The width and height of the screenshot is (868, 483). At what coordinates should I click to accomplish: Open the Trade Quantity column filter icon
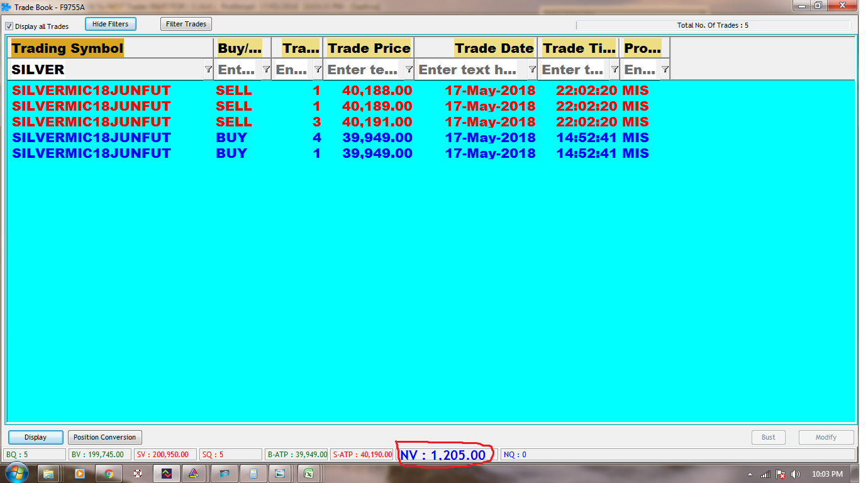tap(318, 69)
